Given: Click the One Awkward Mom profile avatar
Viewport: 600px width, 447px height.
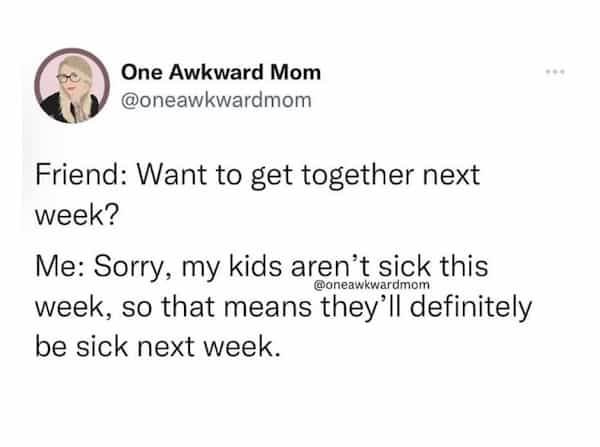Looking at the screenshot, I should [72, 88].
